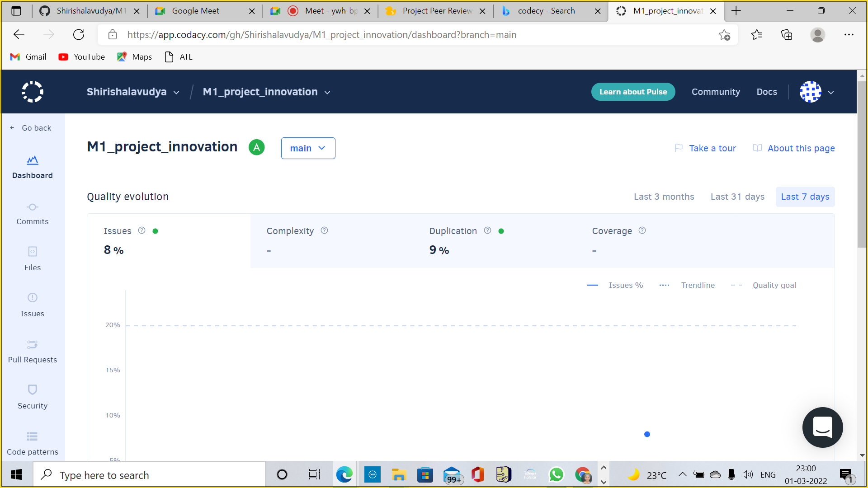Expand the M1_project_innovation repository dropdown

266,92
